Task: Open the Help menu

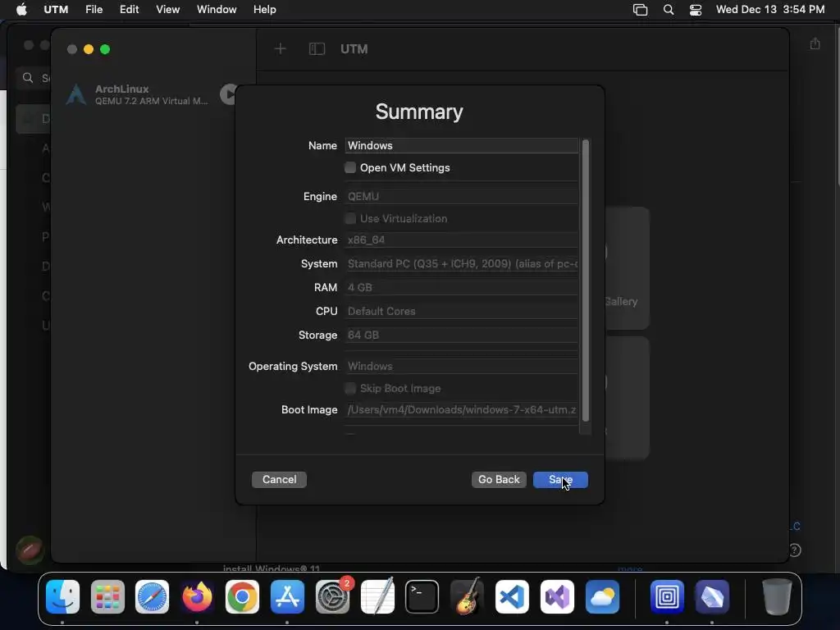Action: pyautogui.click(x=265, y=10)
